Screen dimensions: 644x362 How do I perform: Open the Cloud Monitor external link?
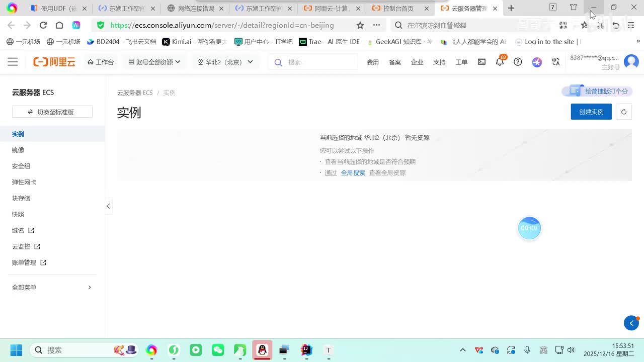point(26,246)
